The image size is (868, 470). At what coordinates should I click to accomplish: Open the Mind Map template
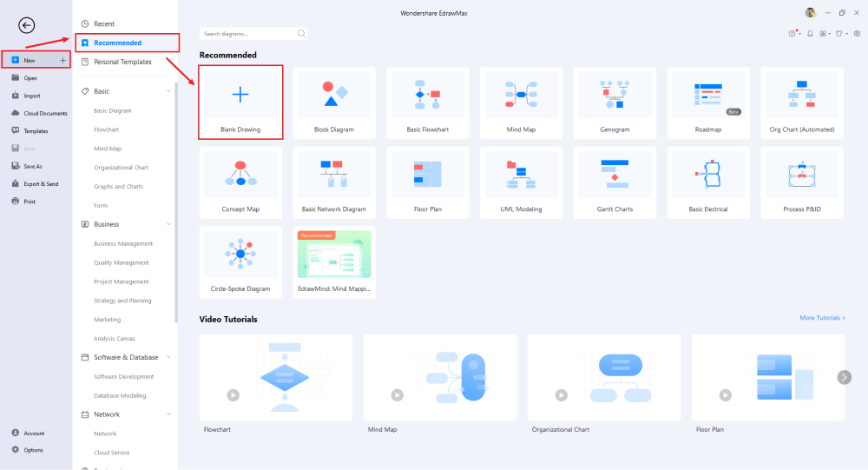pyautogui.click(x=521, y=103)
